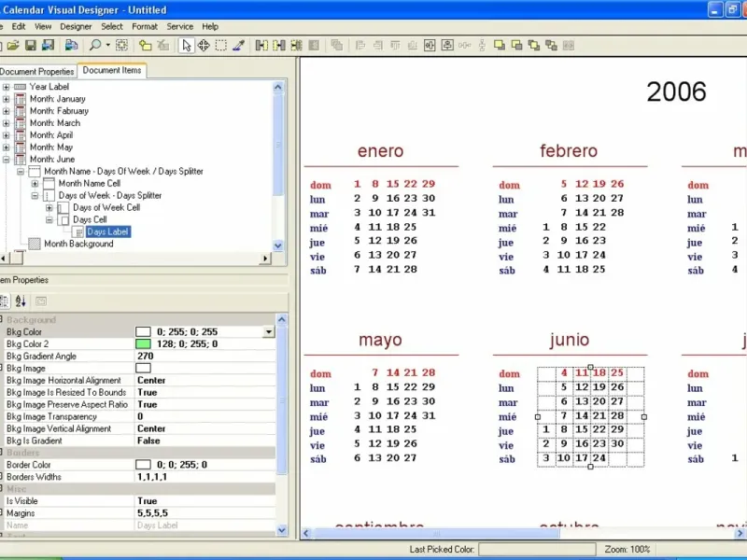Click the bring forward icon

click(534, 45)
